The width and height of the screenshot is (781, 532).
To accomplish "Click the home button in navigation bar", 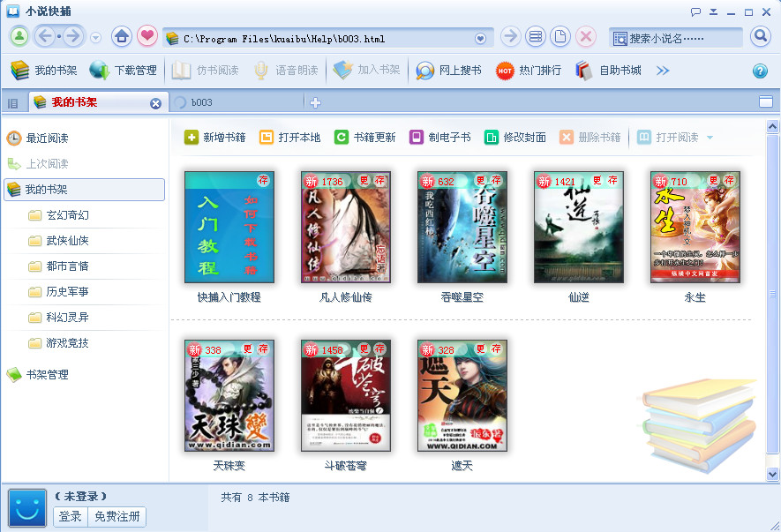I will click(122, 37).
